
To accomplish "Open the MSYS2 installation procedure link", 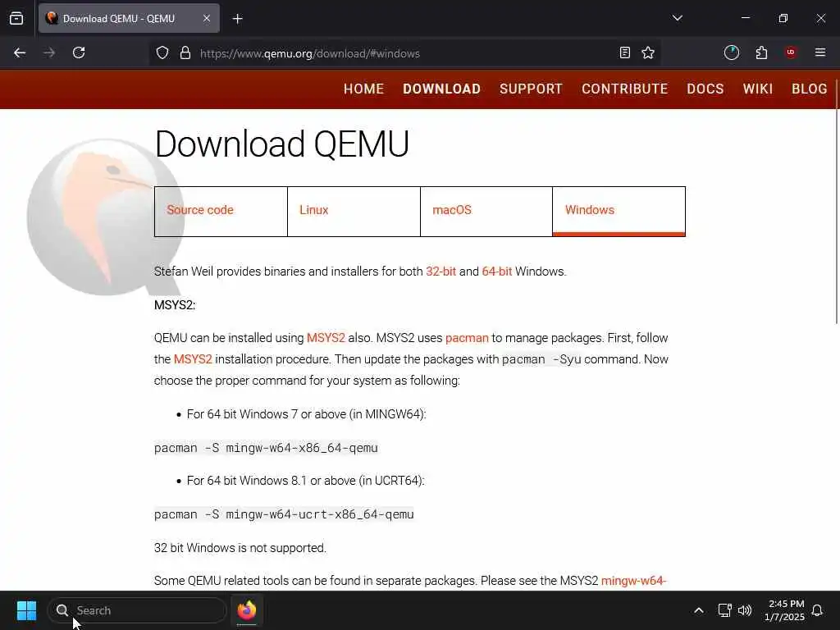I will [193, 359].
